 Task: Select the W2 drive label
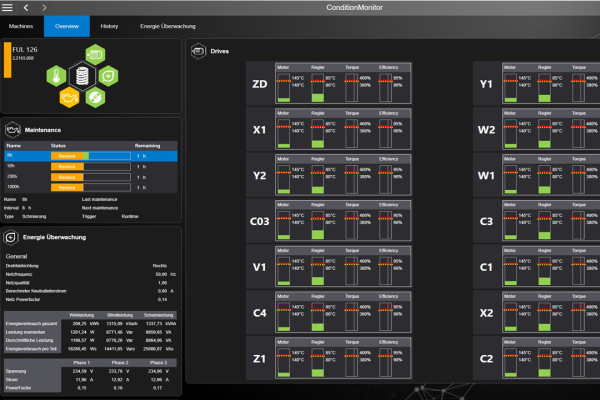486,130
